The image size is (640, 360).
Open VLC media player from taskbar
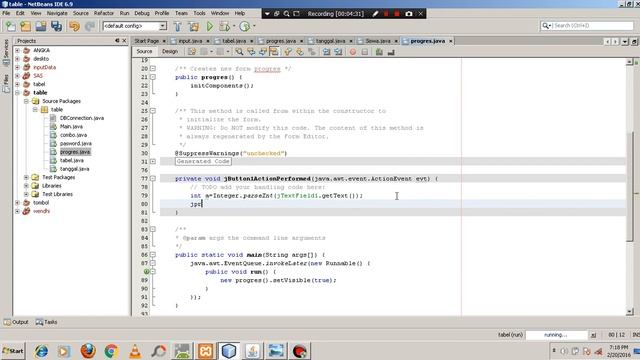click(135, 351)
